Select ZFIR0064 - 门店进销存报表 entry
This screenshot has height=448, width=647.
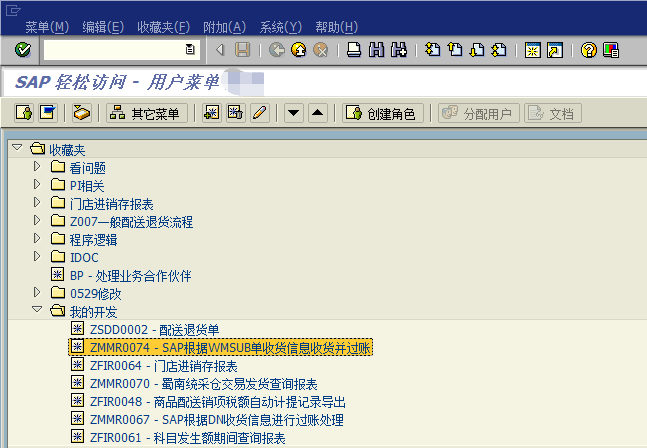tap(163, 366)
